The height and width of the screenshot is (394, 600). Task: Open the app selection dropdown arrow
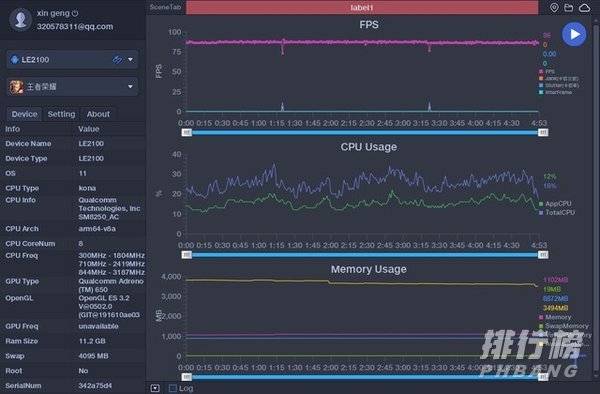pyautogui.click(x=130, y=87)
